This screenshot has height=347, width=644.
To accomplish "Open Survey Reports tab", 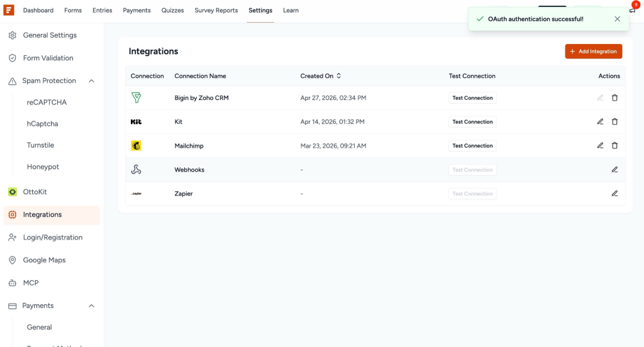I will point(216,10).
